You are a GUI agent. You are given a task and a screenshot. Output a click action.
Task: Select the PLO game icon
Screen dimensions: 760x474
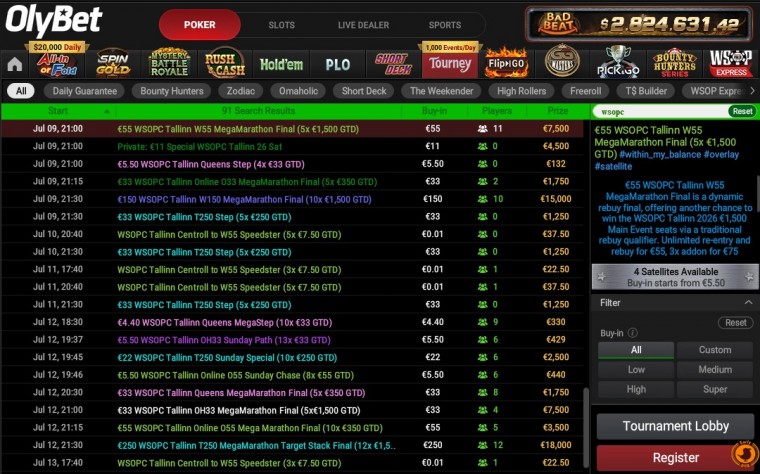(x=337, y=64)
